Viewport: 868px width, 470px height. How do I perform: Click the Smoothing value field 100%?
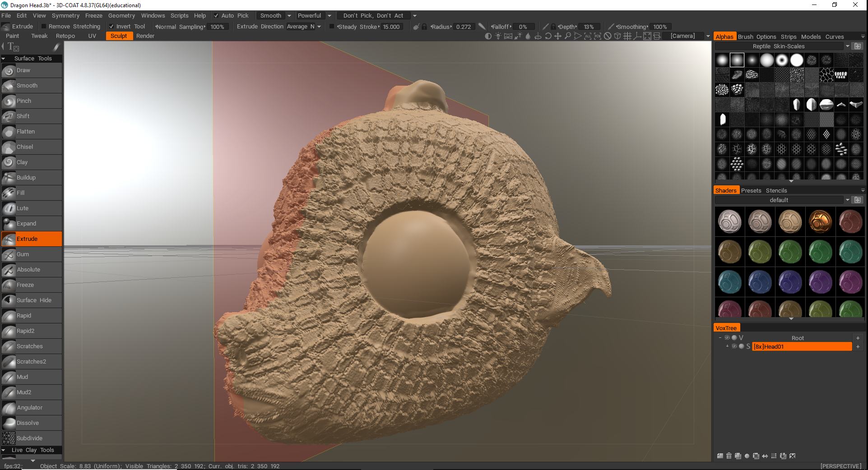(660, 27)
